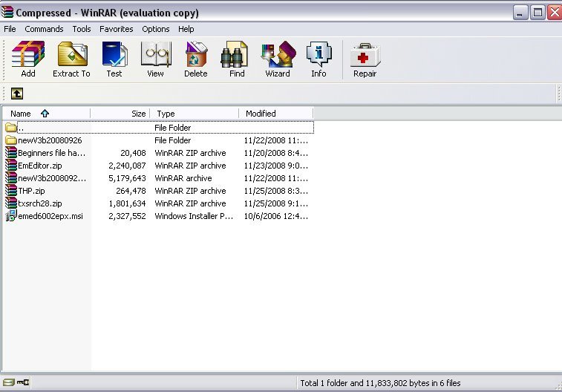The height and width of the screenshot is (392, 562).
Task: Click the disk drive icon in status bar
Action: [x=9, y=382]
